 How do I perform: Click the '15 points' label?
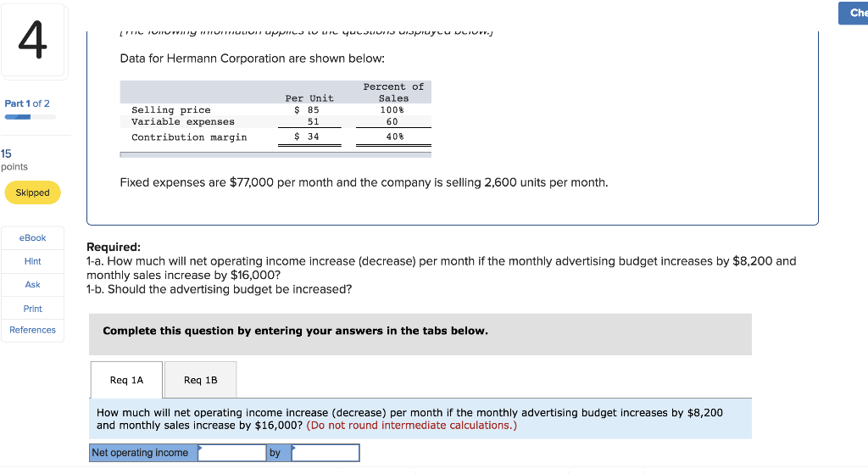(x=14, y=159)
